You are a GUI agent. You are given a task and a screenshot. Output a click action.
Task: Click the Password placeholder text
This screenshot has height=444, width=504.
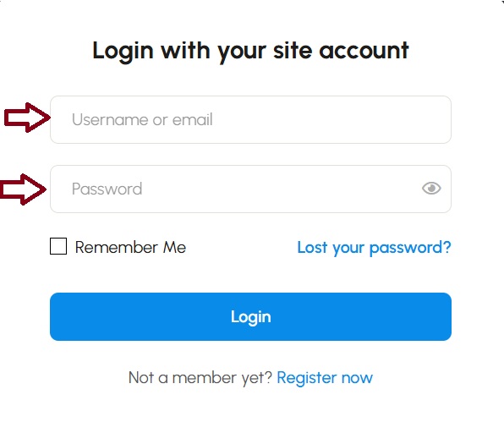(107, 189)
